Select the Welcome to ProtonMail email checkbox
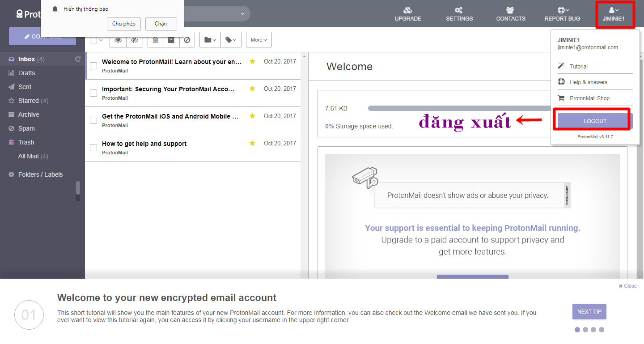Viewport: 644px width, 344px height. pyautogui.click(x=93, y=66)
